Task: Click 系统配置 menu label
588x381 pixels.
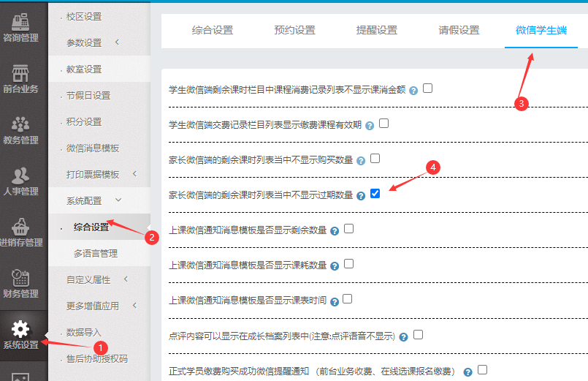Action: 84,201
